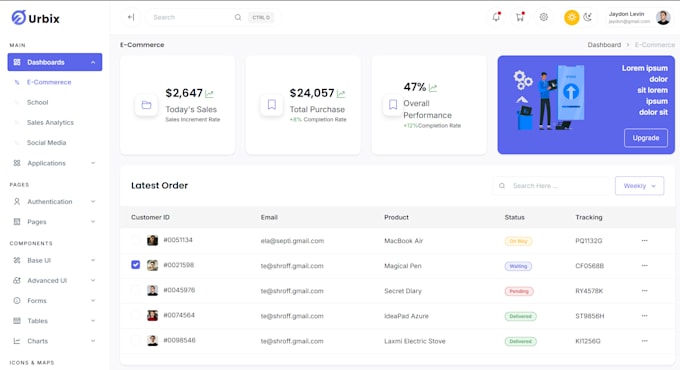Select School in the sidebar
This screenshot has height=370, width=680.
click(38, 102)
